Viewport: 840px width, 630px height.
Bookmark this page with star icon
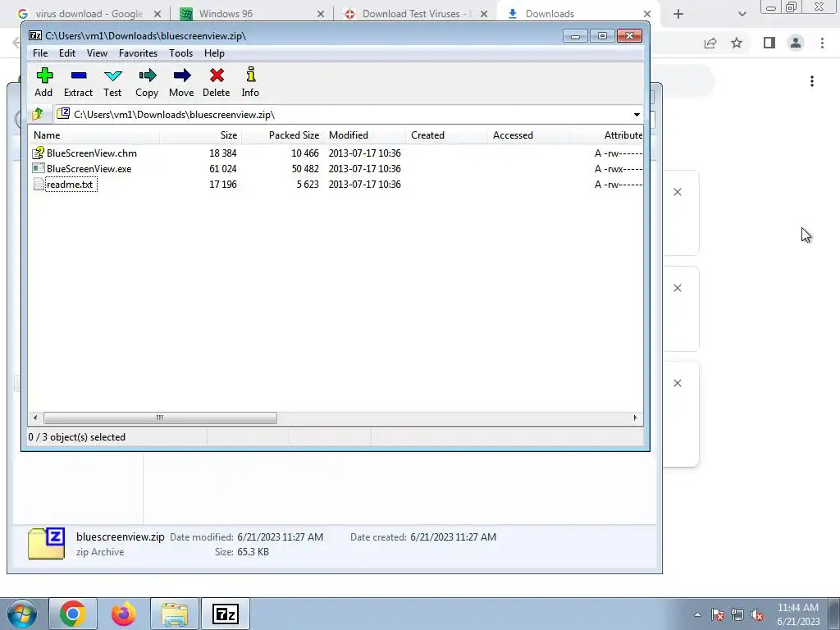point(737,43)
